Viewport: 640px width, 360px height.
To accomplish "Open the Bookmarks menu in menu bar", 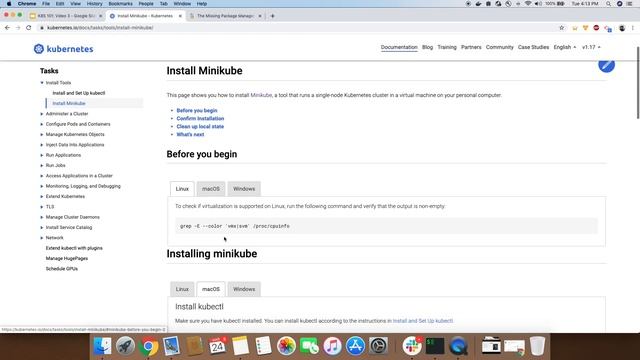I will point(120,4).
